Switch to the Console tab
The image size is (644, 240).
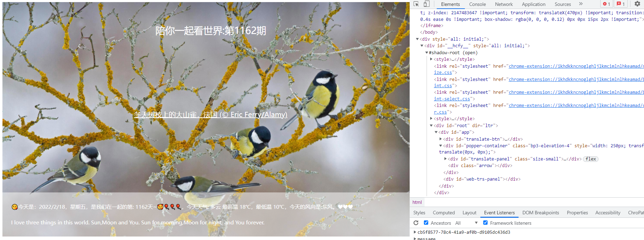477,4
